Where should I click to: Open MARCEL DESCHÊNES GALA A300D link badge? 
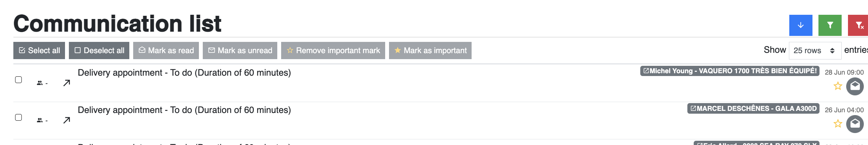pyautogui.click(x=753, y=108)
